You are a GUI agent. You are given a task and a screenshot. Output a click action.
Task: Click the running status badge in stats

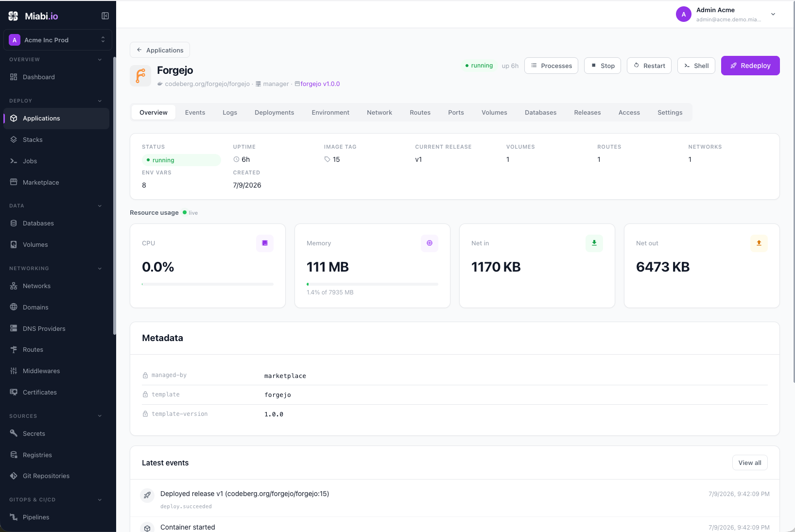(181, 160)
